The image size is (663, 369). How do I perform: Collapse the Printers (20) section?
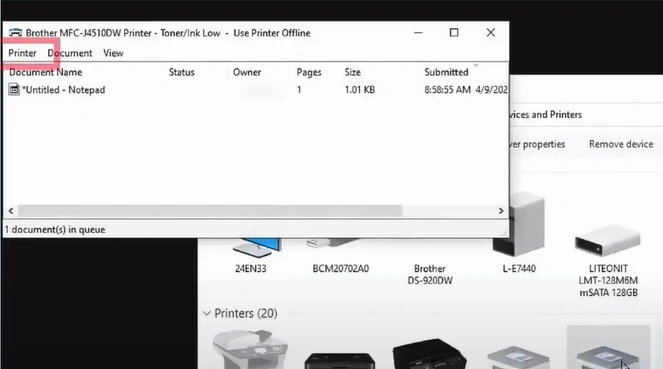click(x=207, y=314)
